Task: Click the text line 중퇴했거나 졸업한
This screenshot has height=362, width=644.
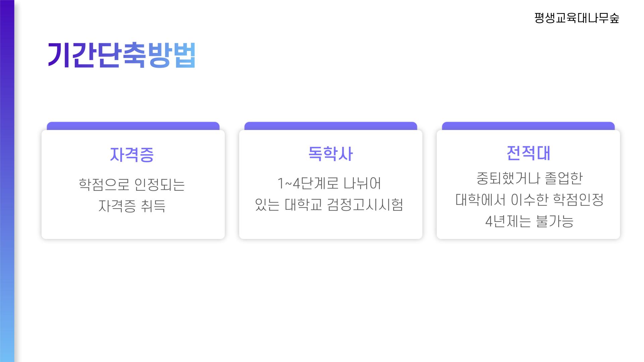Action: tap(529, 178)
